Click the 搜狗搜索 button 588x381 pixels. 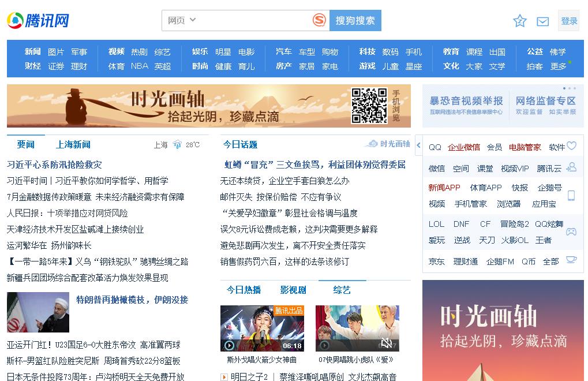355,20
